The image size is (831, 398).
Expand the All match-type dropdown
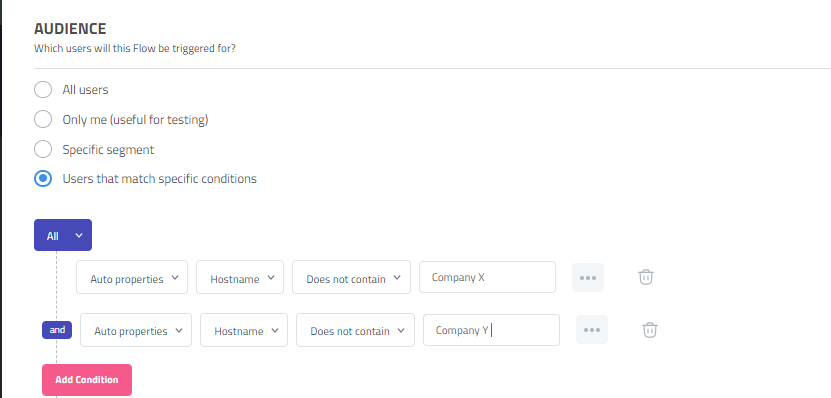[x=63, y=235]
